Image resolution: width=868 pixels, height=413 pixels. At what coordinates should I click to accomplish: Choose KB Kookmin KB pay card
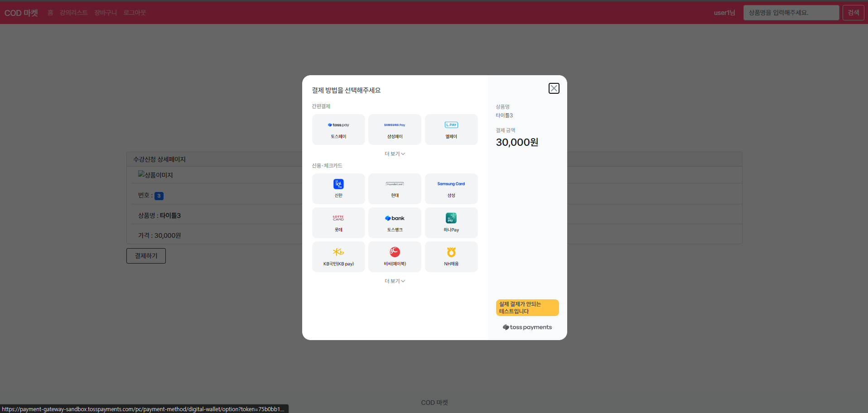tap(338, 257)
